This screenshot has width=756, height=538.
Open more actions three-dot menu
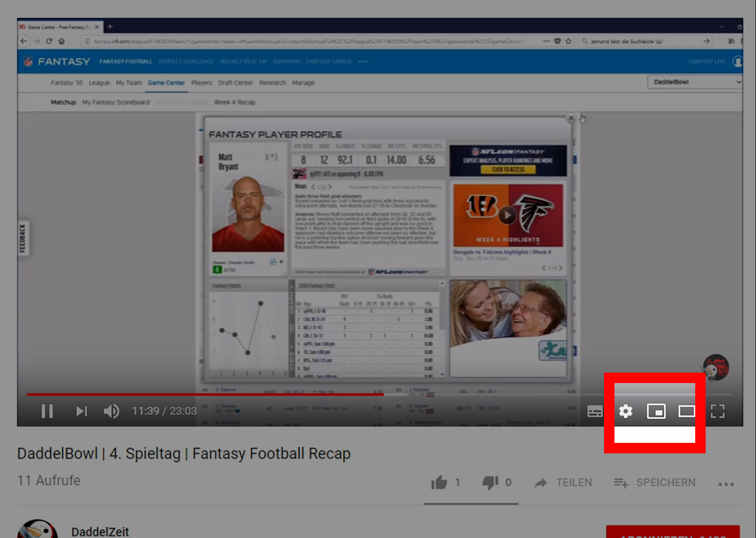726,484
